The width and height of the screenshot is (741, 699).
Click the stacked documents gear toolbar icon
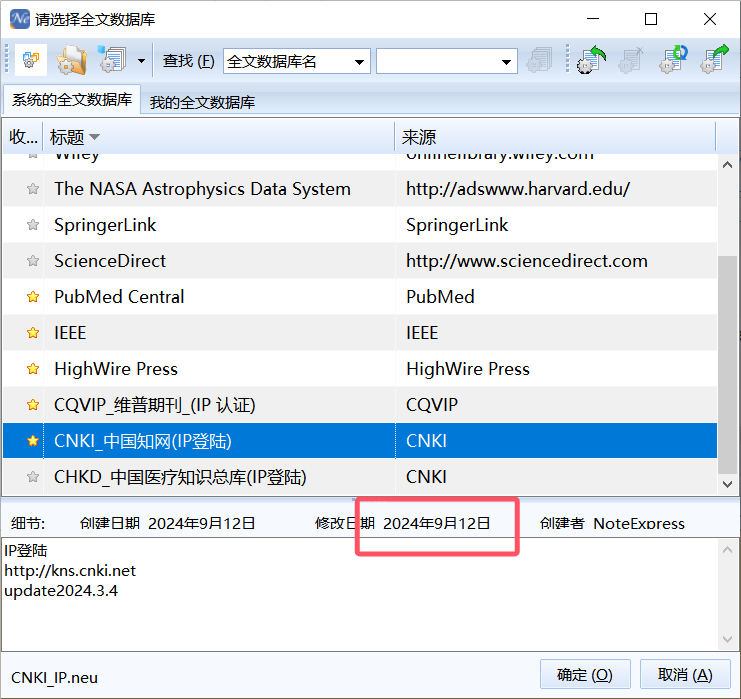click(x=112, y=60)
